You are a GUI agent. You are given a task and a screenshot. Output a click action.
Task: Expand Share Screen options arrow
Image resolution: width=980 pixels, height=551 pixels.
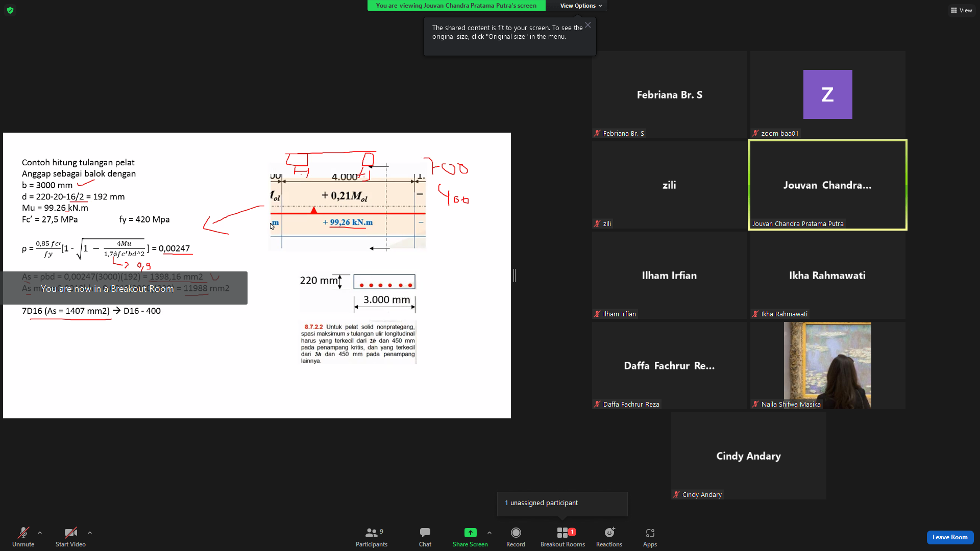489,533
